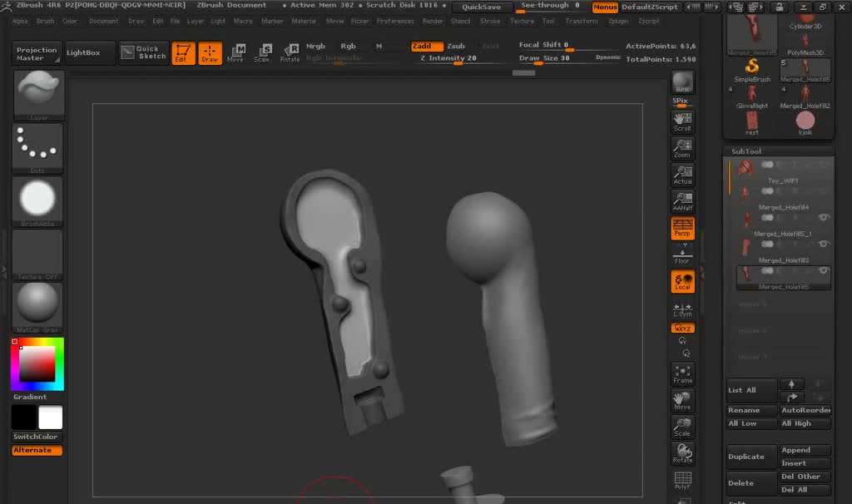Image resolution: width=852 pixels, height=504 pixels.
Task: Toggle PolyF polyframe display
Action: click(682, 480)
